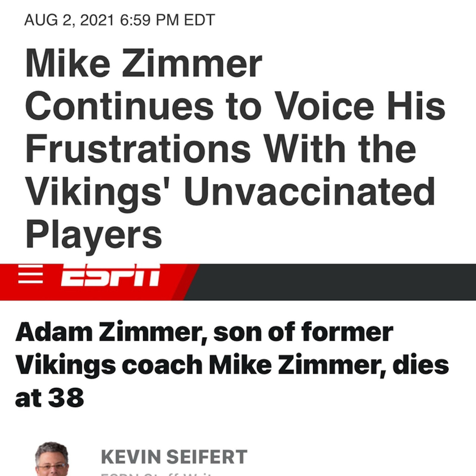Click "Players" at the headline's end
The width and height of the screenshot is (476, 476).
click(94, 234)
